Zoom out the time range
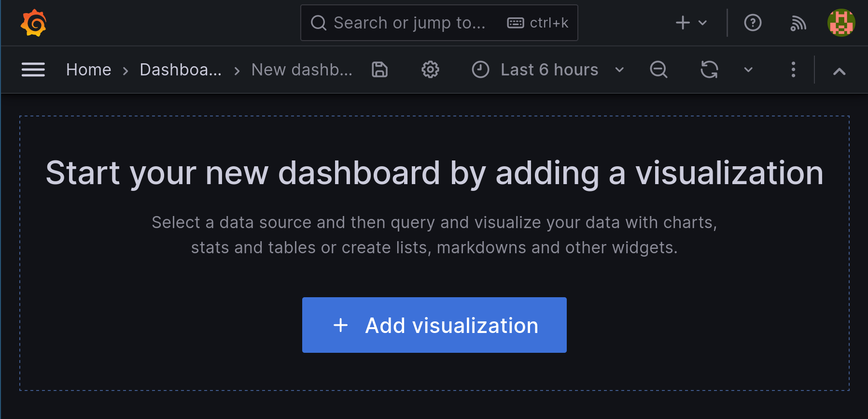The image size is (868, 419). (x=658, y=70)
